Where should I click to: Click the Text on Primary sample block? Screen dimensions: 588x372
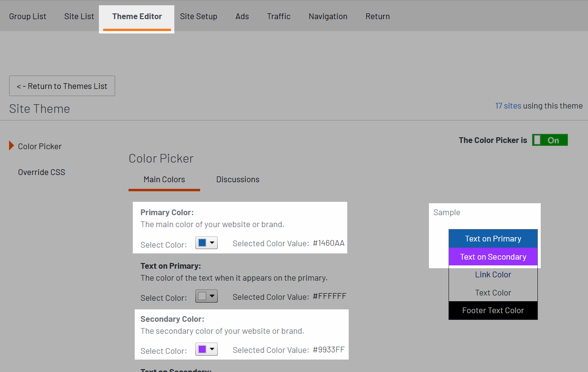pyautogui.click(x=493, y=239)
